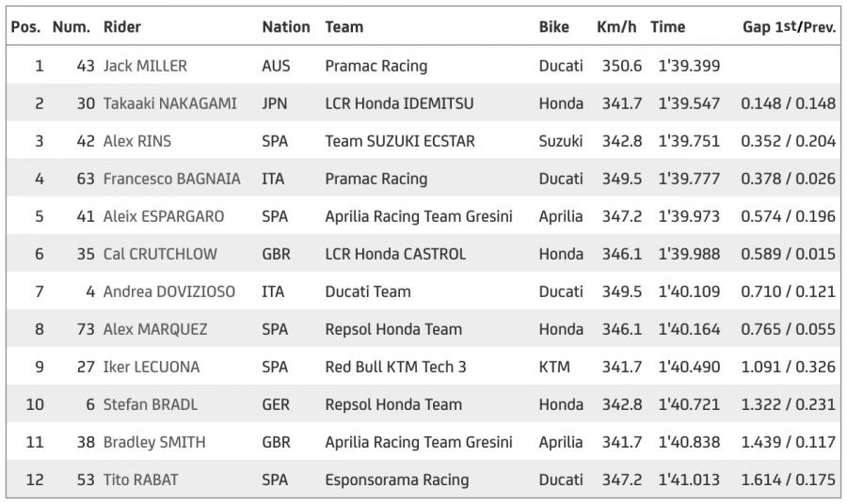
Task: Click the Rider column header
Action: point(122,27)
